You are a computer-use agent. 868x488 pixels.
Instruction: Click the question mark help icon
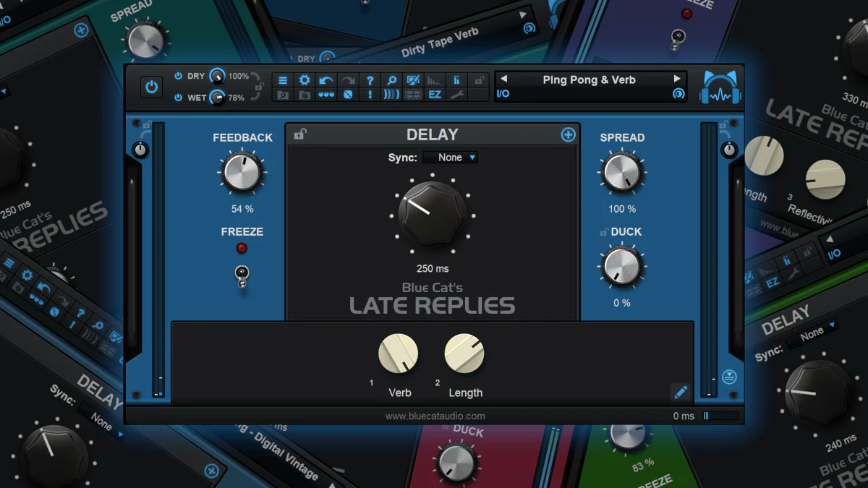coord(370,80)
